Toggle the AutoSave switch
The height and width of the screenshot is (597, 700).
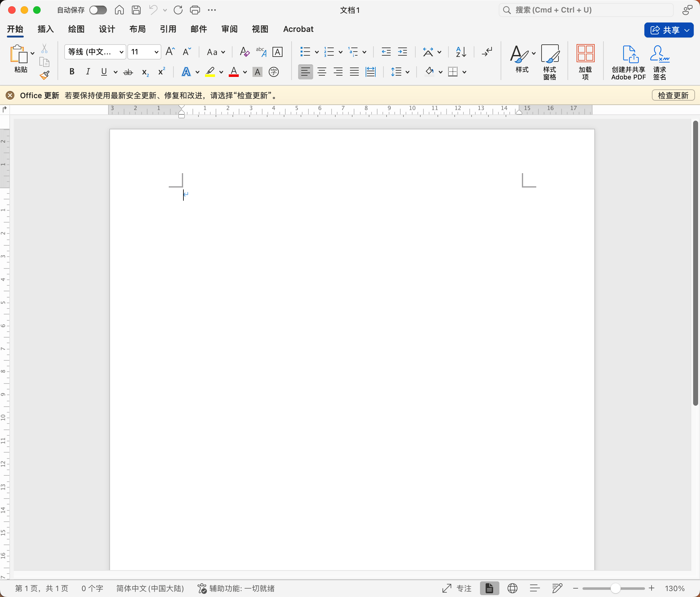pos(98,10)
